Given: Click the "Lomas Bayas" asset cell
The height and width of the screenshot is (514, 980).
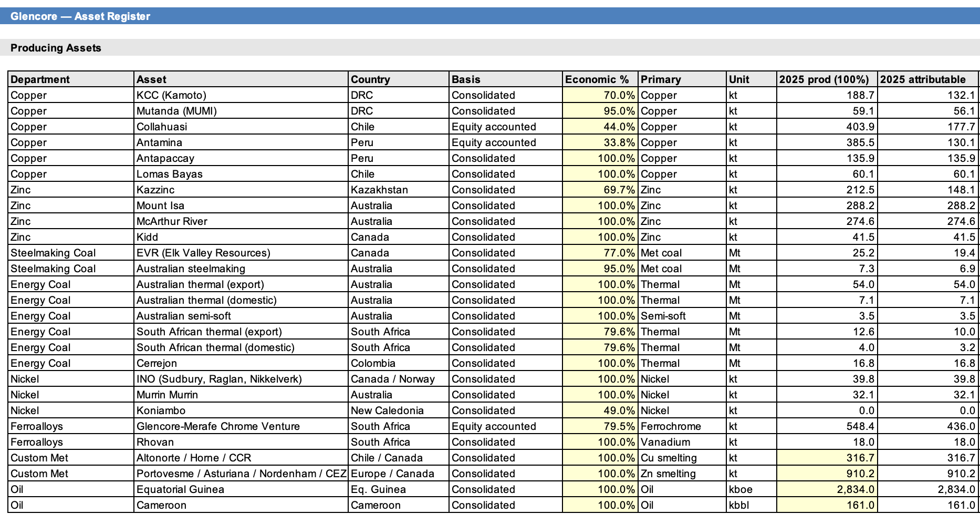Looking at the screenshot, I should click(241, 174).
